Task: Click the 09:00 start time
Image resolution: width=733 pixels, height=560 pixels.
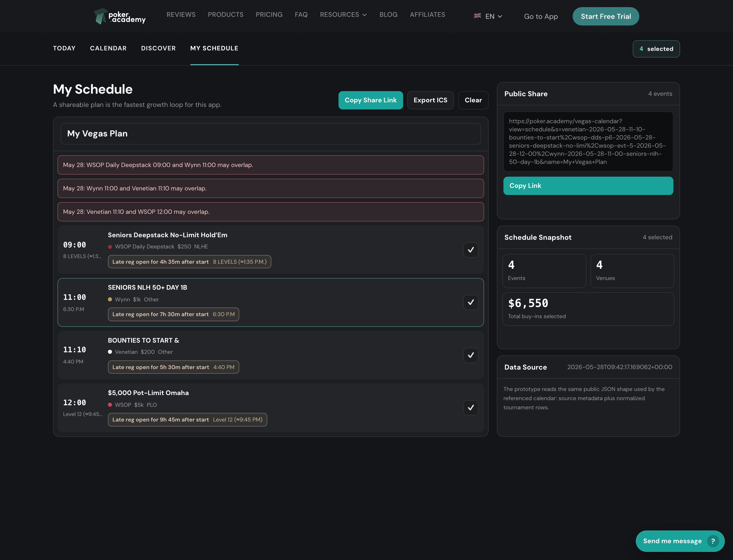Action: 75,245
